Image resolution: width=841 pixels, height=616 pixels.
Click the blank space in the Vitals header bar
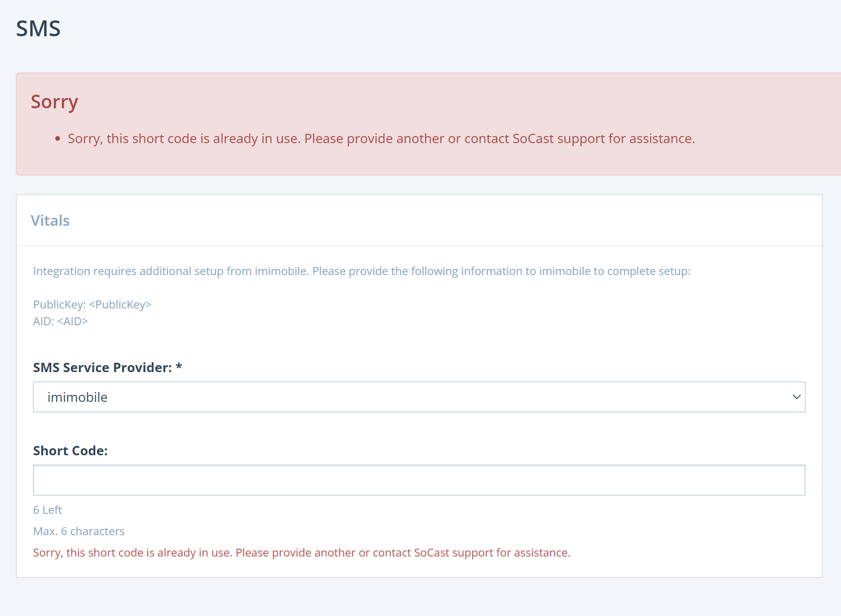pos(441,221)
